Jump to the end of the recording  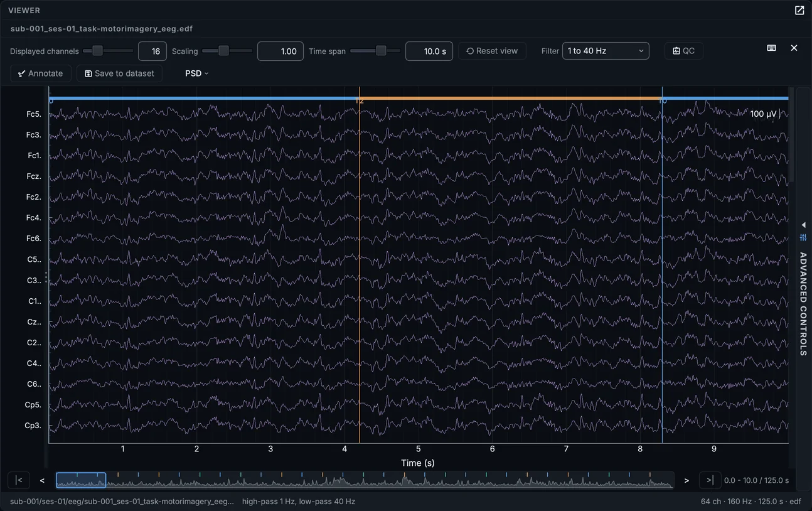click(710, 480)
